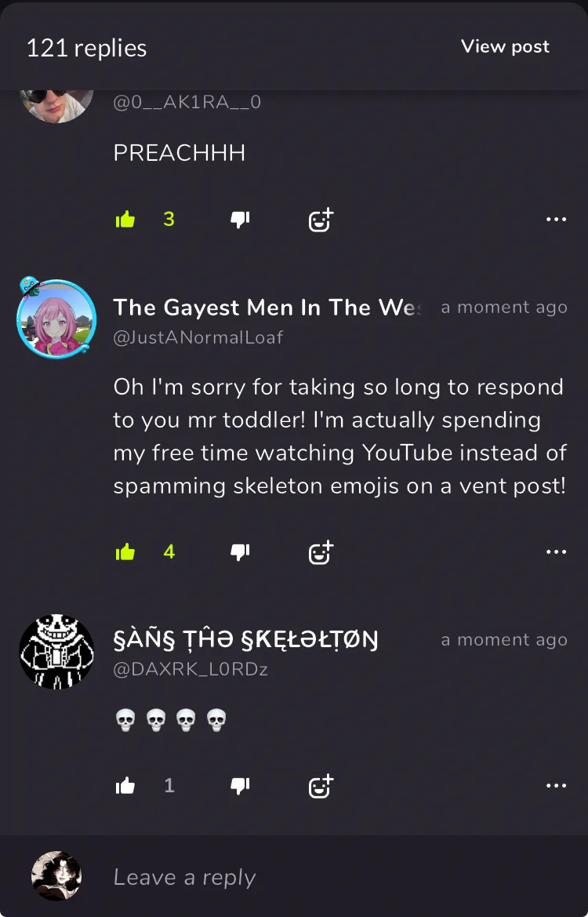Tap your own avatar beside reply box
Image resolution: width=588 pixels, height=917 pixels.
(x=56, y=876)
